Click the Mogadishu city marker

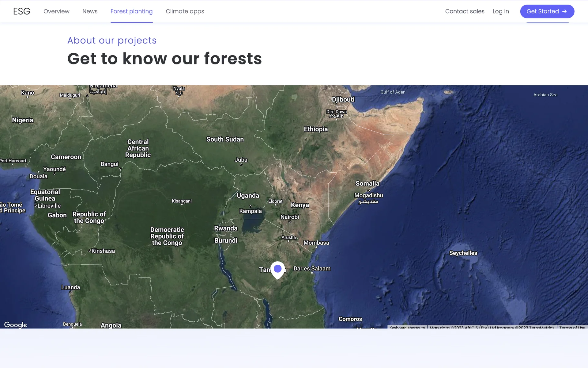369,190
